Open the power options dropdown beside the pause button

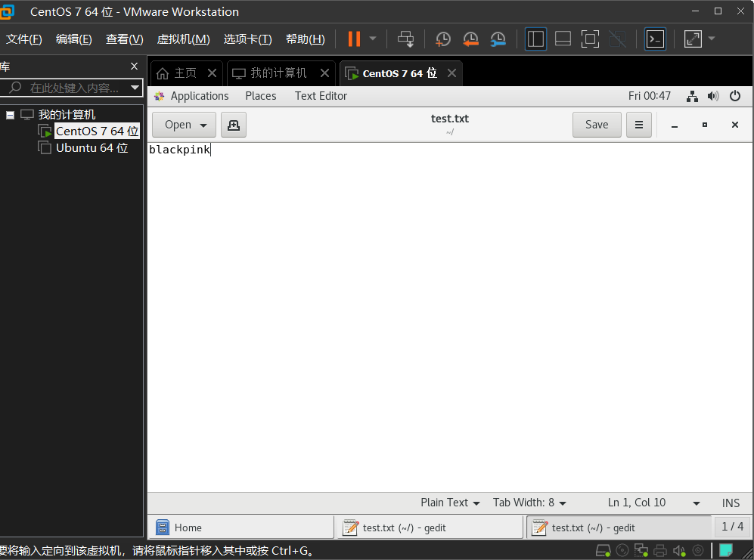click(x=373, y=39)
